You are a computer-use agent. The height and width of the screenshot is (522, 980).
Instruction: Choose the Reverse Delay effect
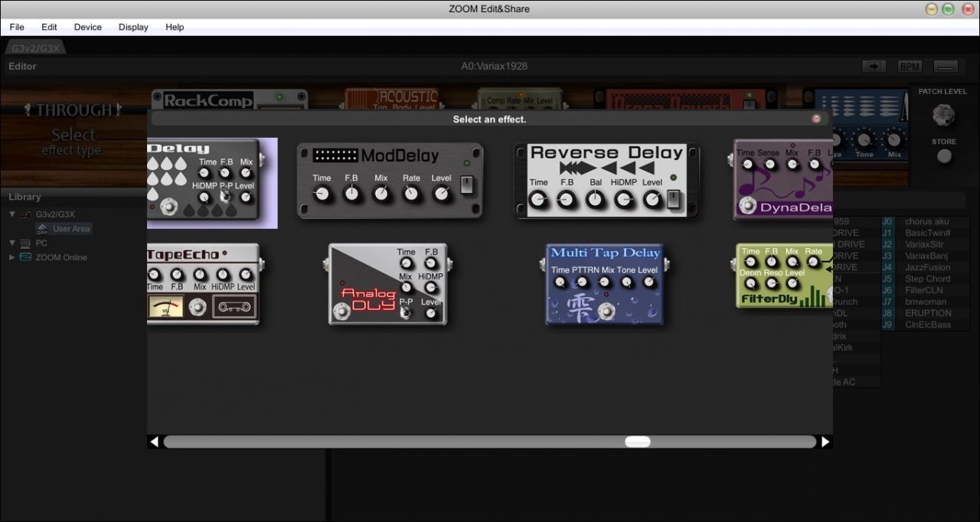pos(606,181)
